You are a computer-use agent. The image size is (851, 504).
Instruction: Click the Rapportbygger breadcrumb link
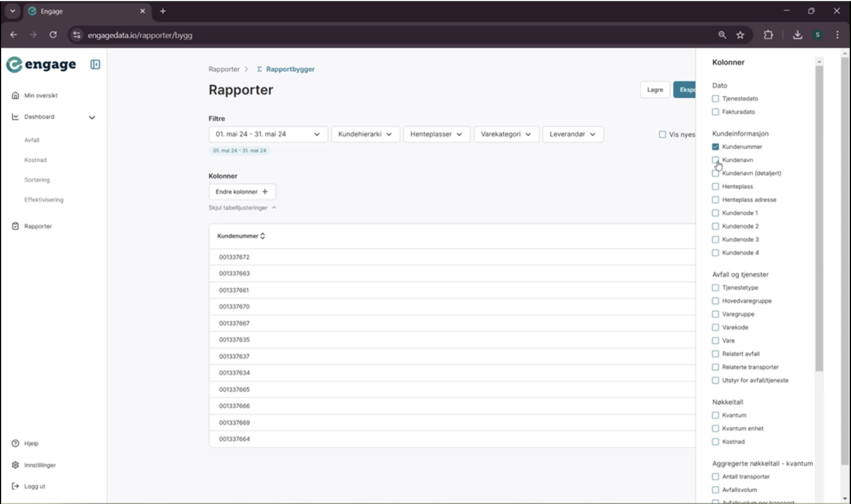[290, 70]
